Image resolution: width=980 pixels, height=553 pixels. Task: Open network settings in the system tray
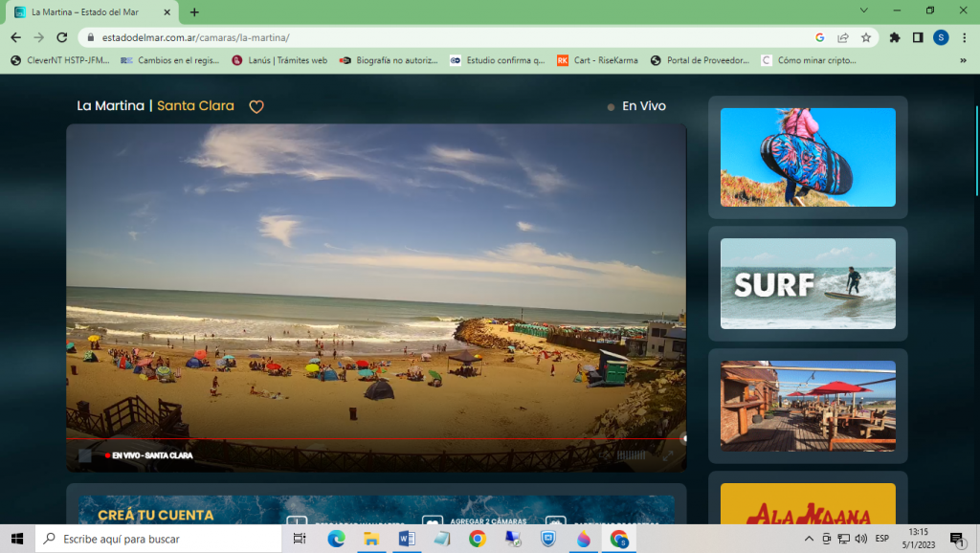click(844, 539)
